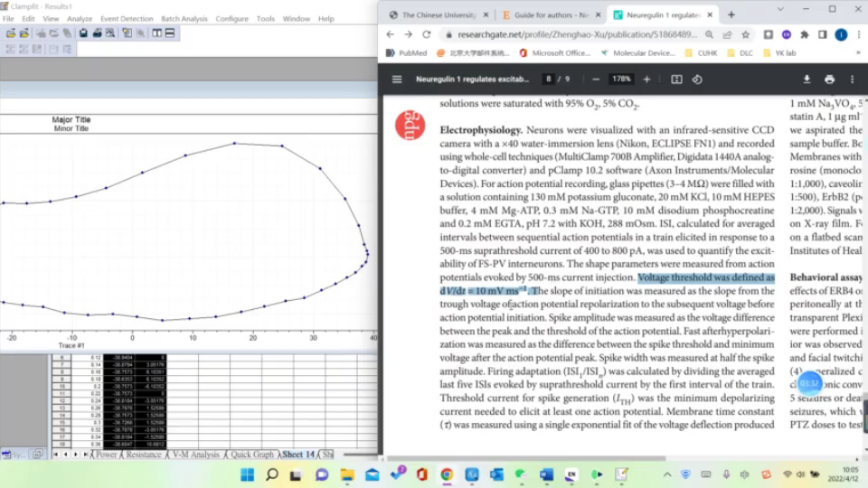Open the Analyze menu in Clampfit
The width and height of the screenshot is (868, 488).
(80, 18)
